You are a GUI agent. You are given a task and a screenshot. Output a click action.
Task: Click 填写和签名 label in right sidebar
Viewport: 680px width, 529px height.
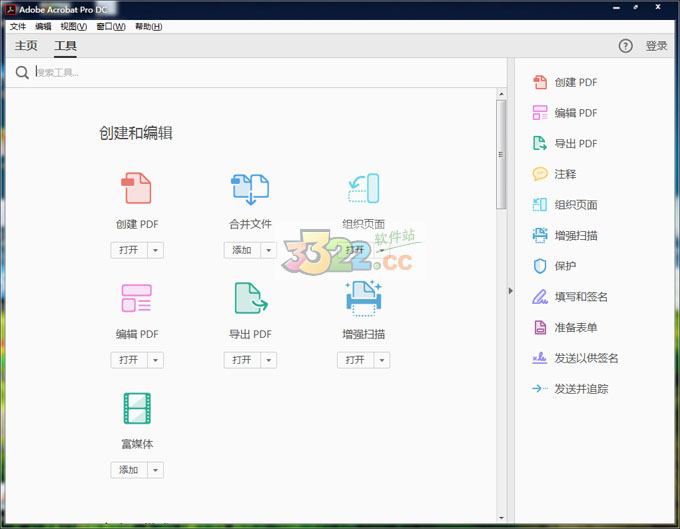(x=581, y=297)
